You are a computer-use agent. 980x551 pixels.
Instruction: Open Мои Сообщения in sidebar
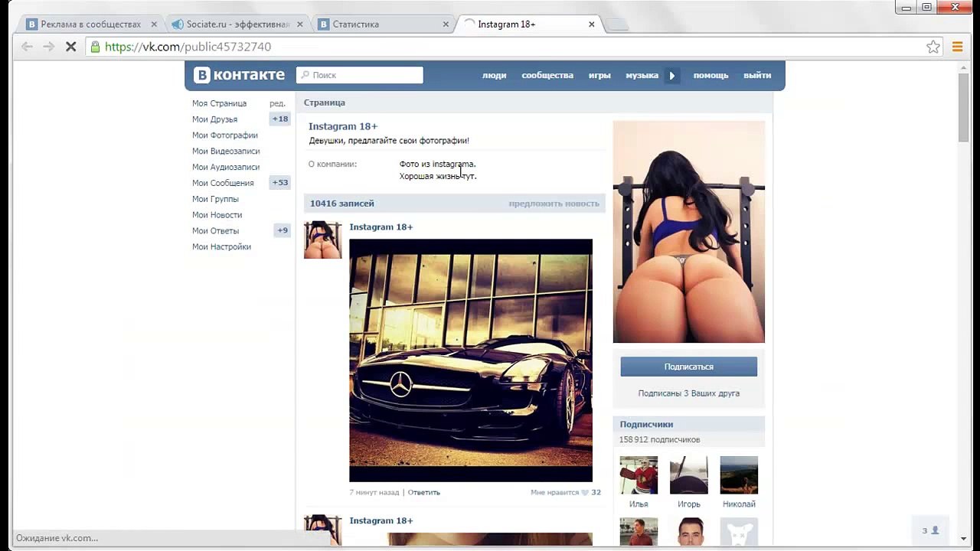point(223,183)
